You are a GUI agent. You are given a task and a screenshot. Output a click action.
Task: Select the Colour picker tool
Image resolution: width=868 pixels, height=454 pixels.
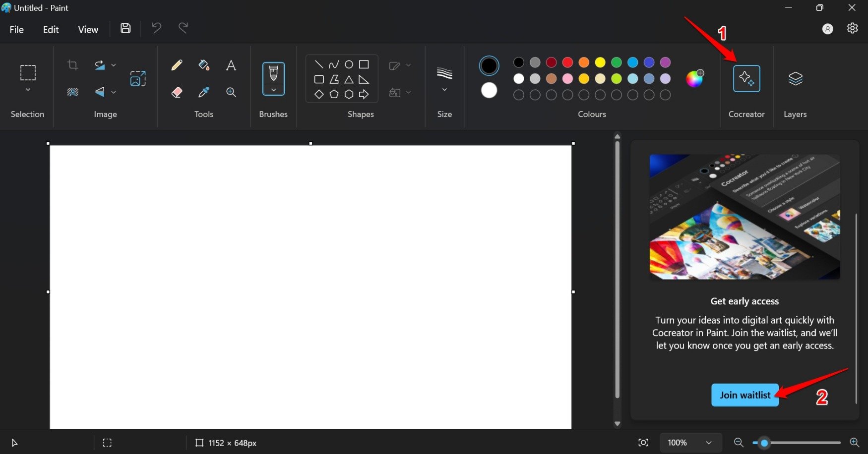point(203,92)
